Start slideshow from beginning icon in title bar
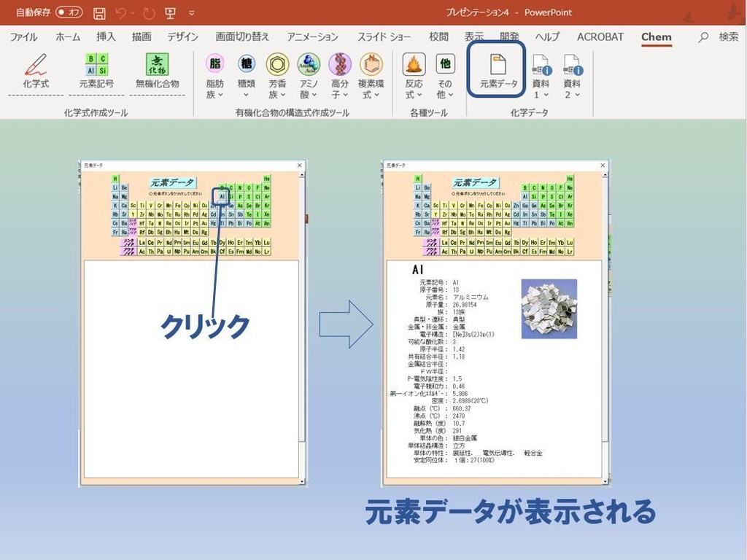 pyautogui.click(x=170, y=13)
